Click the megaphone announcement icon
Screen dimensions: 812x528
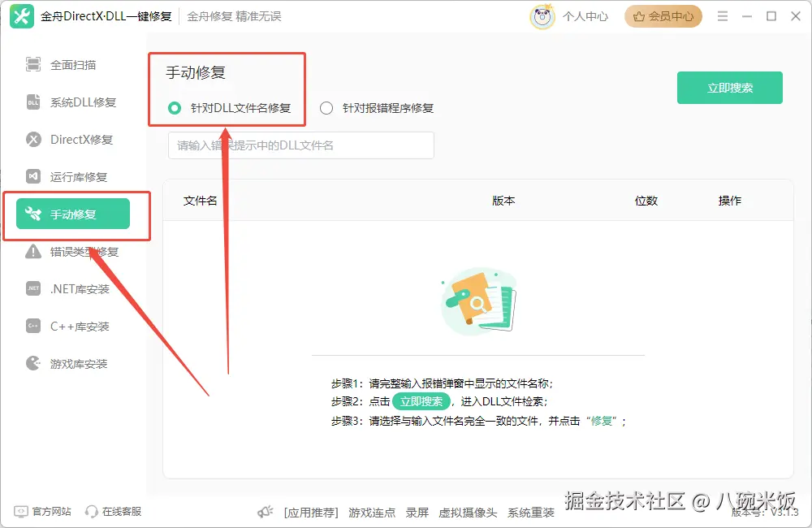[266, 512]
